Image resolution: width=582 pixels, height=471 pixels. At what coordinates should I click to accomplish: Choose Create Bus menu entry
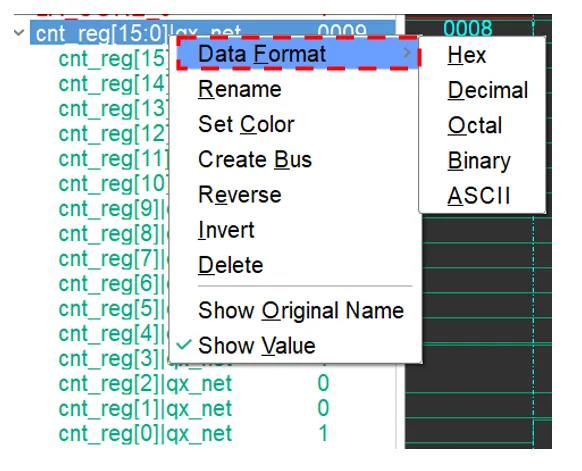coord(255,159)
